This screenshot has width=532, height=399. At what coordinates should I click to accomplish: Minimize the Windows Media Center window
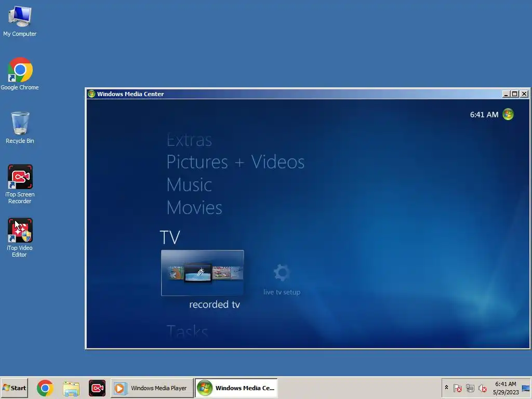[506, 94]
